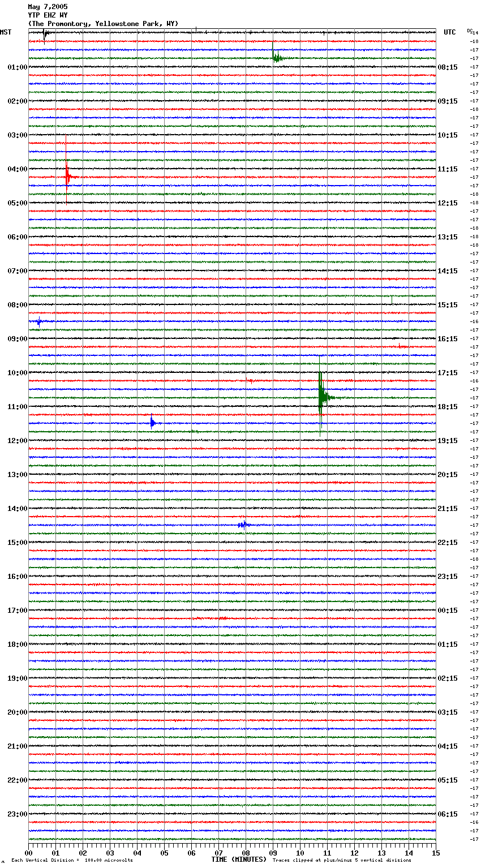Image resolution: width=481 pixels, height=868 pixels.
Task: Click the 'TIME (MINUTES)' axis title
Action: [x=239, y=860]
